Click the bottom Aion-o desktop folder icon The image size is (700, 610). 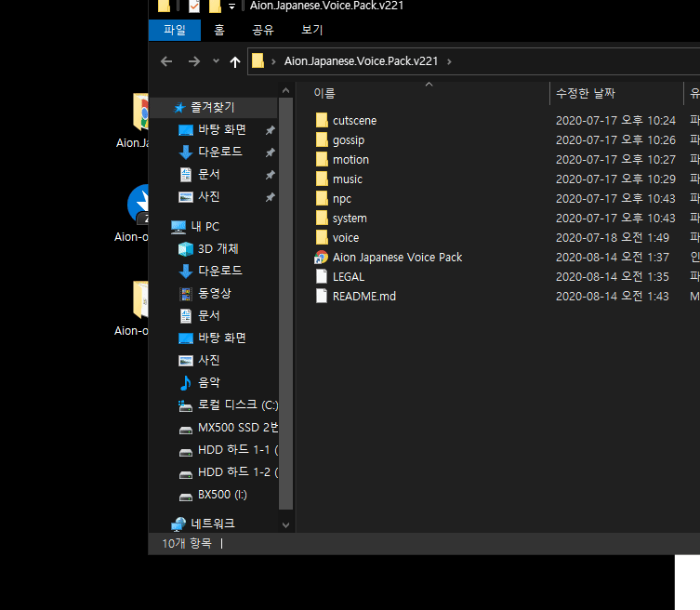pyautogui.click(x=139, y=299)
